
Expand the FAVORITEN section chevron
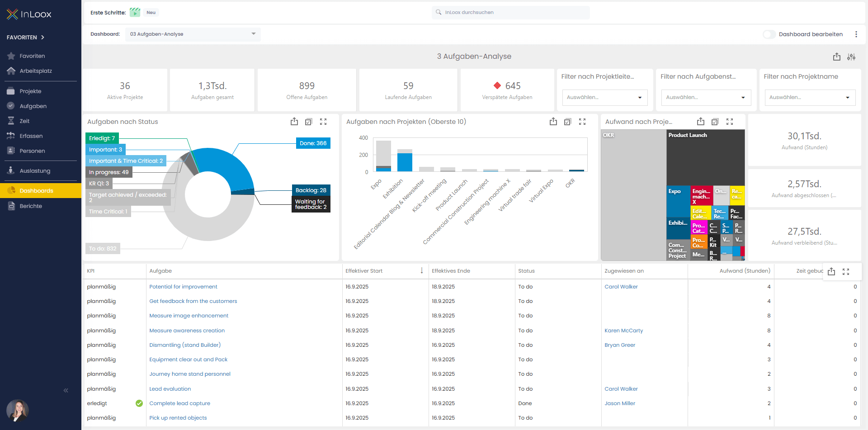(43, 38)
